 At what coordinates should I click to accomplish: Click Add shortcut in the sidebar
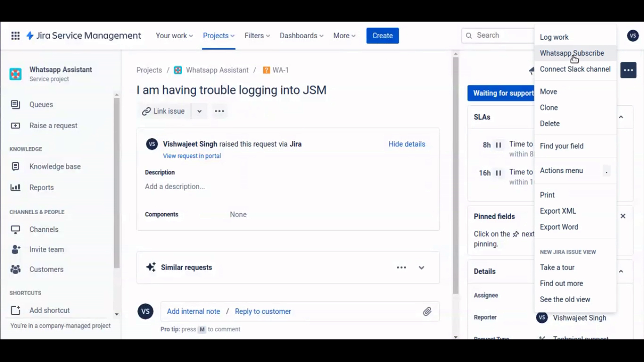pyautogui.click(x=49, y=310)
